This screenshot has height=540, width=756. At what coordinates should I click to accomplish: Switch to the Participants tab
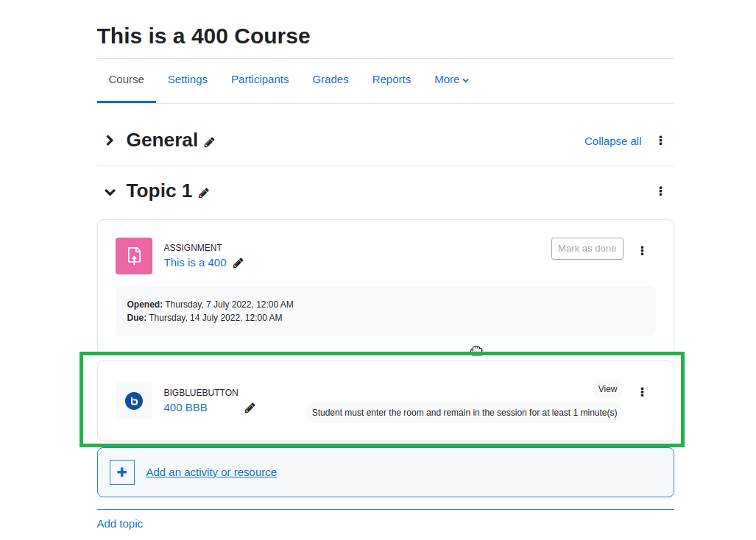click(260, 80)
